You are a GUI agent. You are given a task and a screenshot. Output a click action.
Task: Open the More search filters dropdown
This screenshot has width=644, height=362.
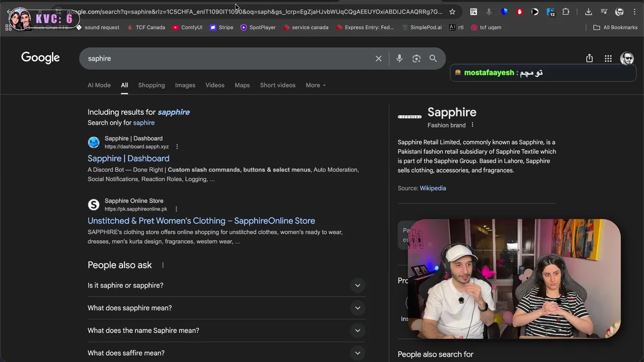315,85
